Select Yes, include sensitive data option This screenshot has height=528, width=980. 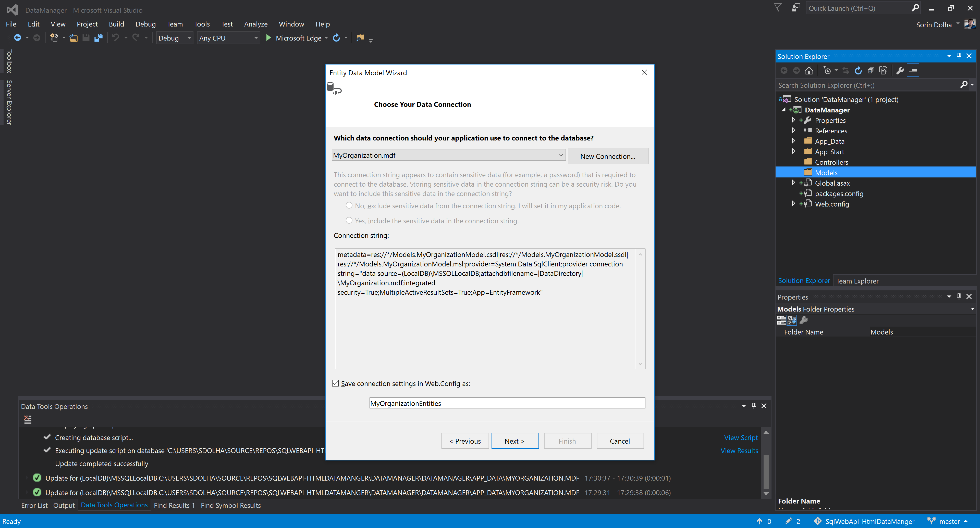(349, 221)
